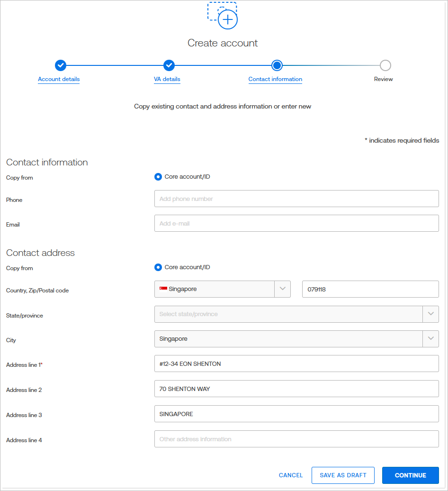Click the Add phone number field

pos(296,198)
